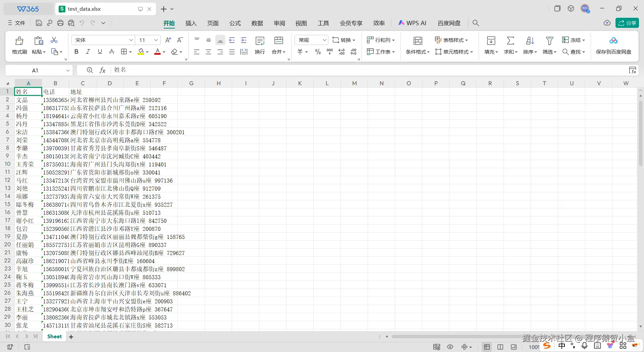Click the Filter (筛选) funnel icon
Screen dimensions: 644x352
pyautogui.click(x=549, y=41)
